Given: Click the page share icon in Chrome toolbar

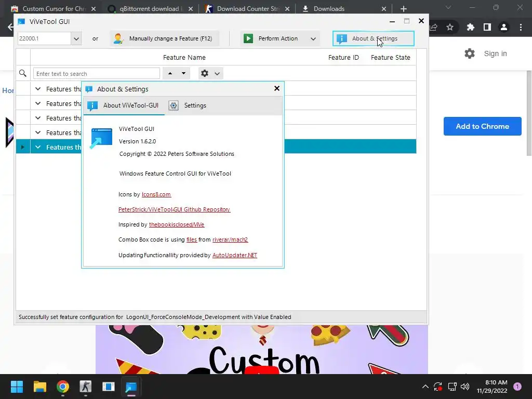Looking at the screenshot, I should pos(433,27).
